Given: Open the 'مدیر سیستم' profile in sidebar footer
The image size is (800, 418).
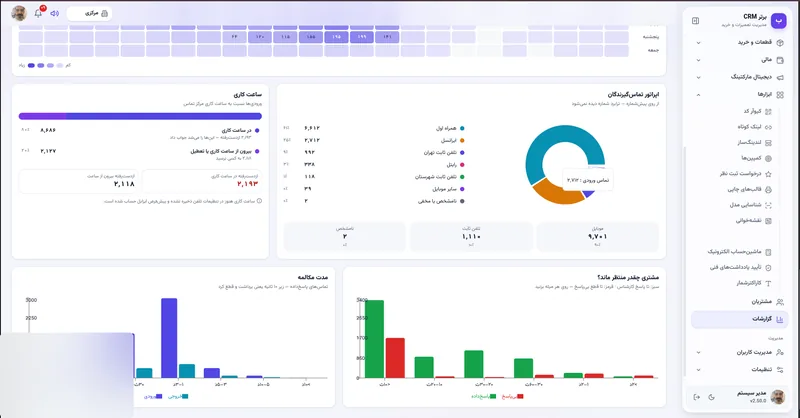Looking at the screenshot, I should pos(759,397).
